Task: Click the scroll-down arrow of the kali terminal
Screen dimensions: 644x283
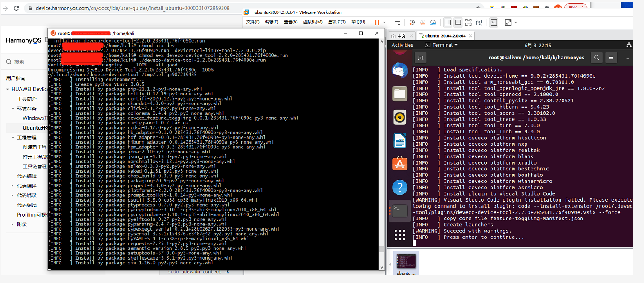Action: click(x=382, y=267)
